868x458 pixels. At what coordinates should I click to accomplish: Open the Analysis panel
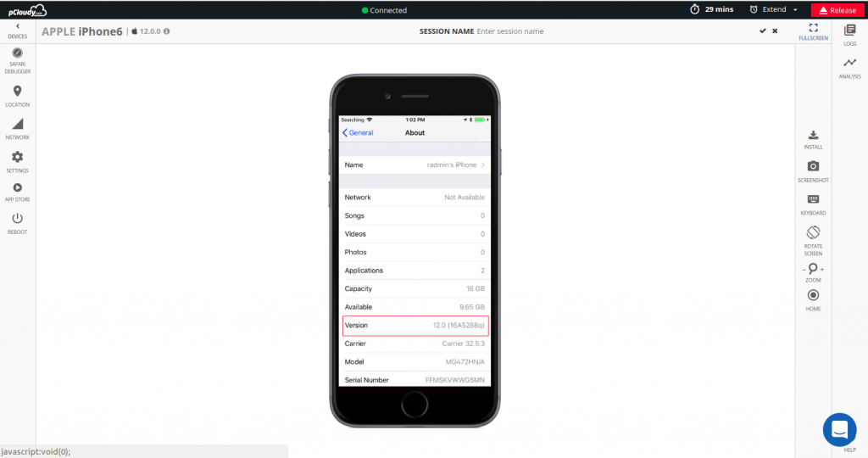[849, 68]
